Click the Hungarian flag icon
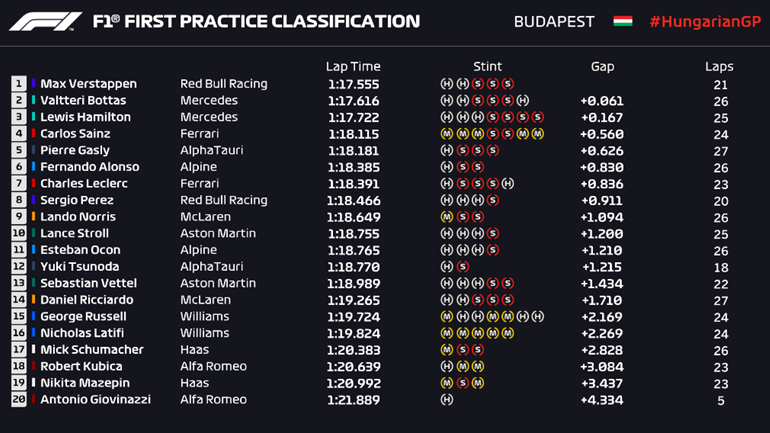770x433 pixels. point(622,21)
